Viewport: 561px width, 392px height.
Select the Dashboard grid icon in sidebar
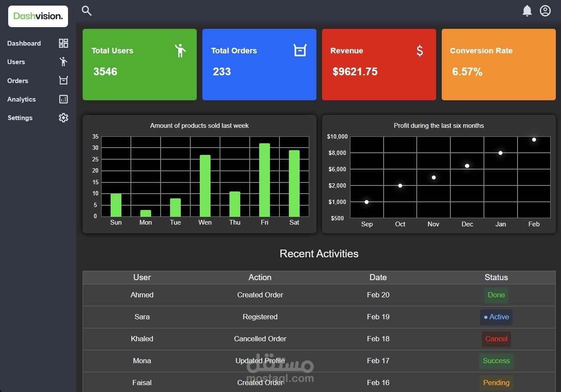pyautogui.click(x=63, y=43)
